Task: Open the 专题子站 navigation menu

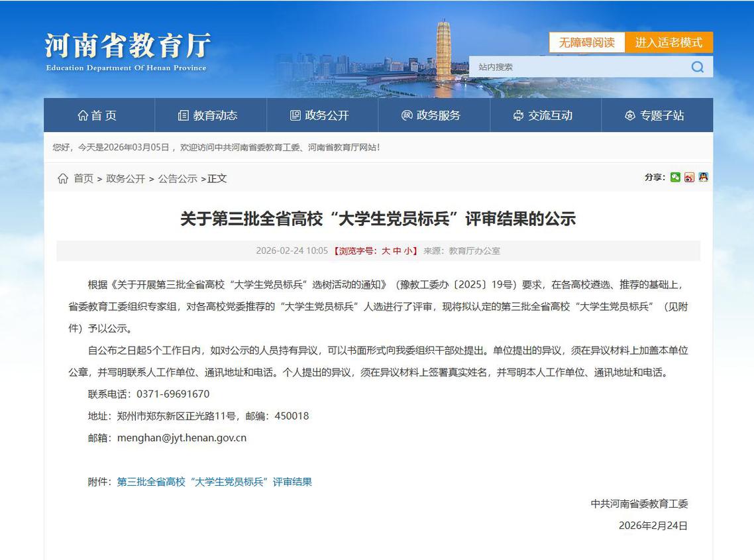Action: 655,115
